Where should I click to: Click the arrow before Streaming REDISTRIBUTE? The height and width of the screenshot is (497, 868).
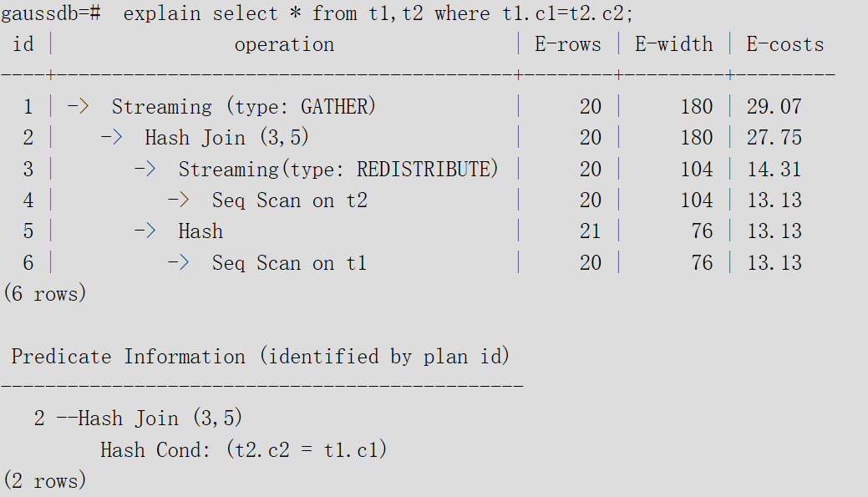tap(145, 169)
